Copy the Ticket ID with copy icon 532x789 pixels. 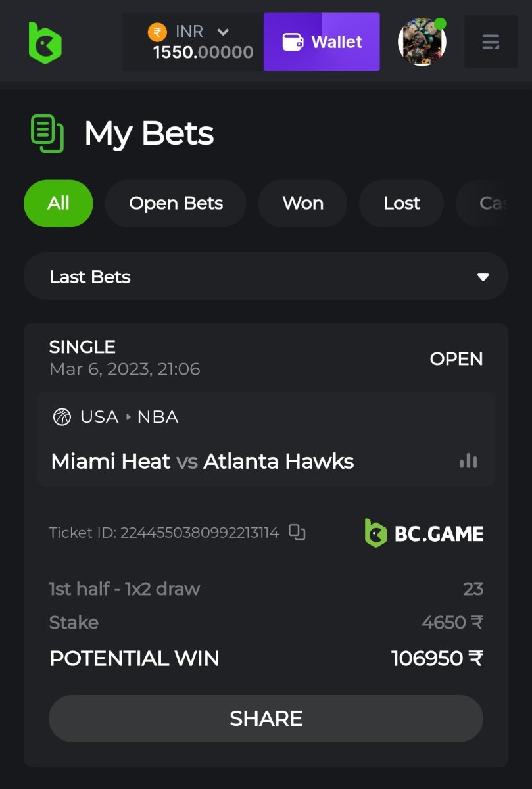coord(297,533)
